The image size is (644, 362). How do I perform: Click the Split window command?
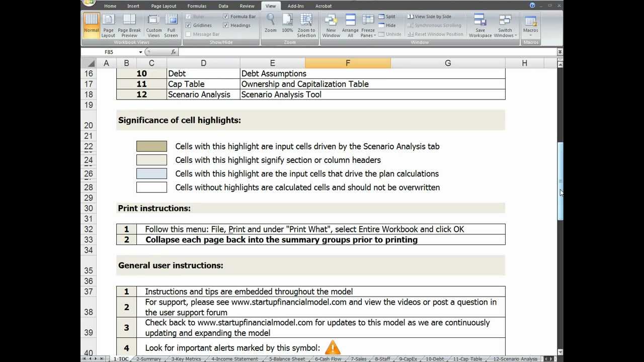click(387, 17)
